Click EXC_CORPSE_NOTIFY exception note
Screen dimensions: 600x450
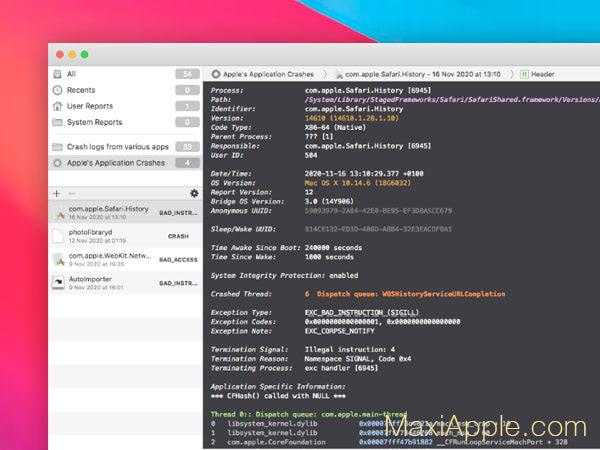(x=339, y=331)
